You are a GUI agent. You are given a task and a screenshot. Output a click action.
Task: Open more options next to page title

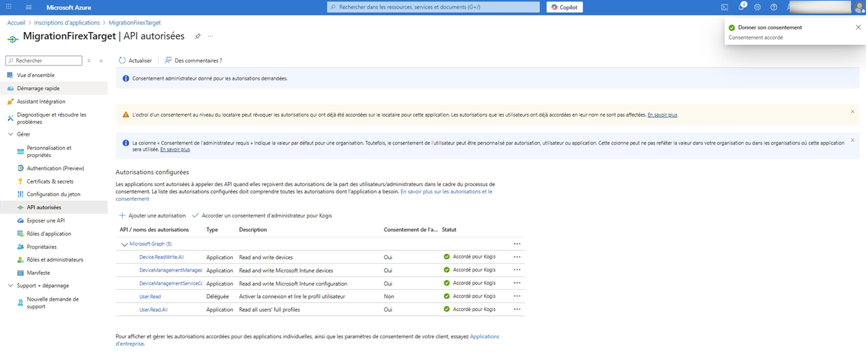210,35
